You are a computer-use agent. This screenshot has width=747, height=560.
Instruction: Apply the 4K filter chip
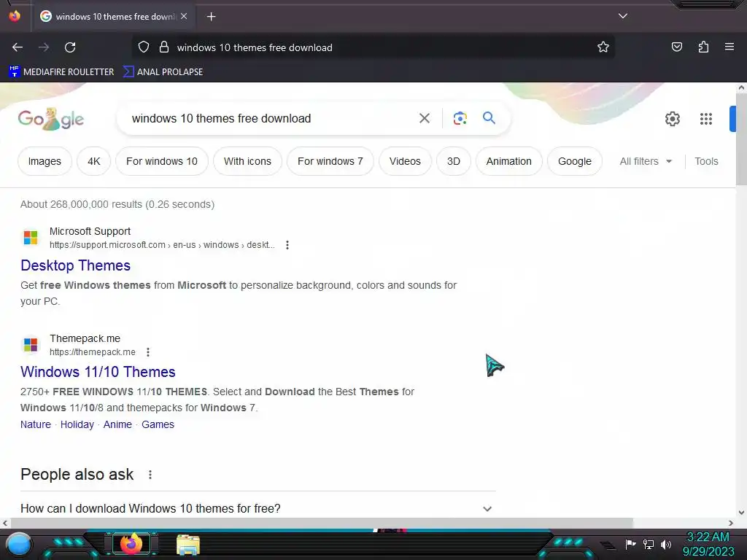pos(94,161)
